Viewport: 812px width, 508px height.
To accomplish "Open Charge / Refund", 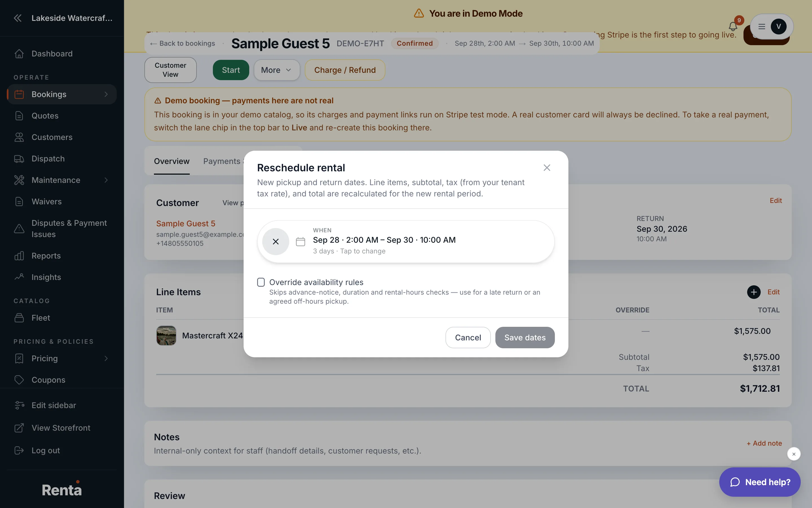I will pyautogui.click(x=345, y=70).
